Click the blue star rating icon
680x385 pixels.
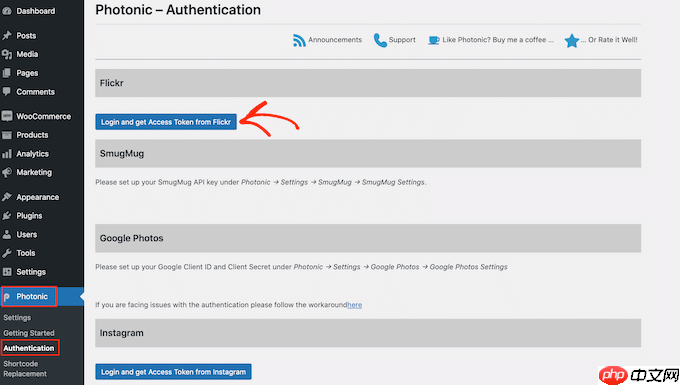click(x=572, y=40)
